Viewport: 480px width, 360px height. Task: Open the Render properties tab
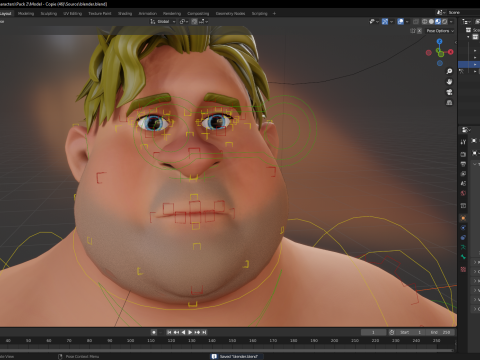coord(463,154)
